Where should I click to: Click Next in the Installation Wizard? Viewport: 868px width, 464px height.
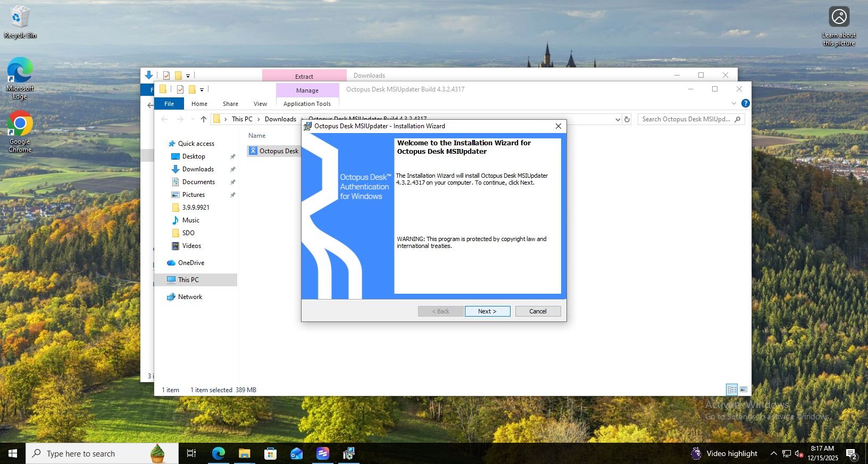click(x=487, y=311)
